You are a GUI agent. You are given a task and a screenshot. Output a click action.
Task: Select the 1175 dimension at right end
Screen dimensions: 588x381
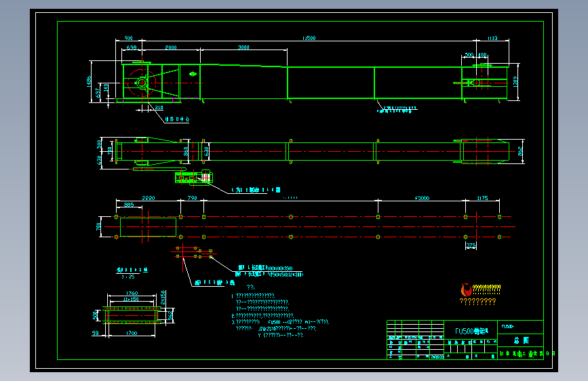tap(482, 198)
